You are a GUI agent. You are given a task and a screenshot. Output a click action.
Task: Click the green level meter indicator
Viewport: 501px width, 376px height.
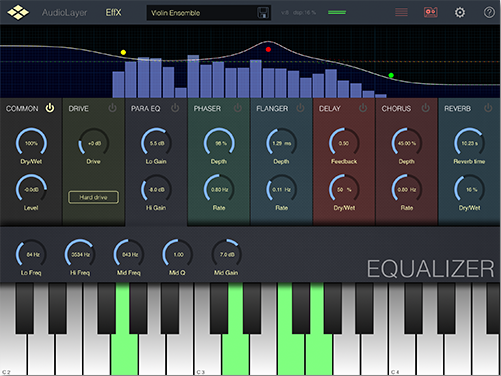pyautogui.click(x=337, y=13)
